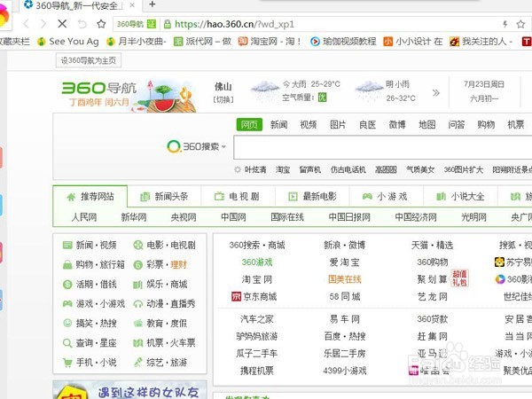Click the See You Ag bookmark
The height and width of the screenshot is (399, 532).
coord(68,42)
